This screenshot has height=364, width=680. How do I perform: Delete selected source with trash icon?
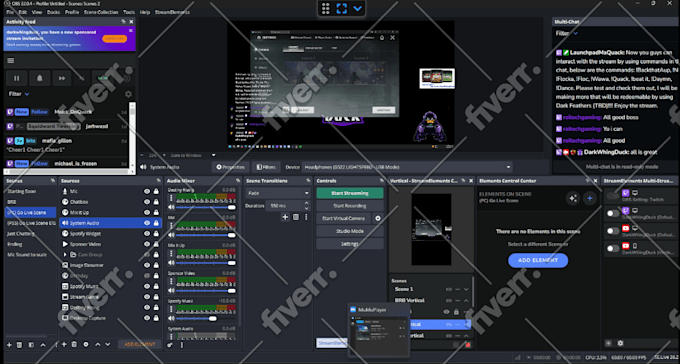pos(74,344)
